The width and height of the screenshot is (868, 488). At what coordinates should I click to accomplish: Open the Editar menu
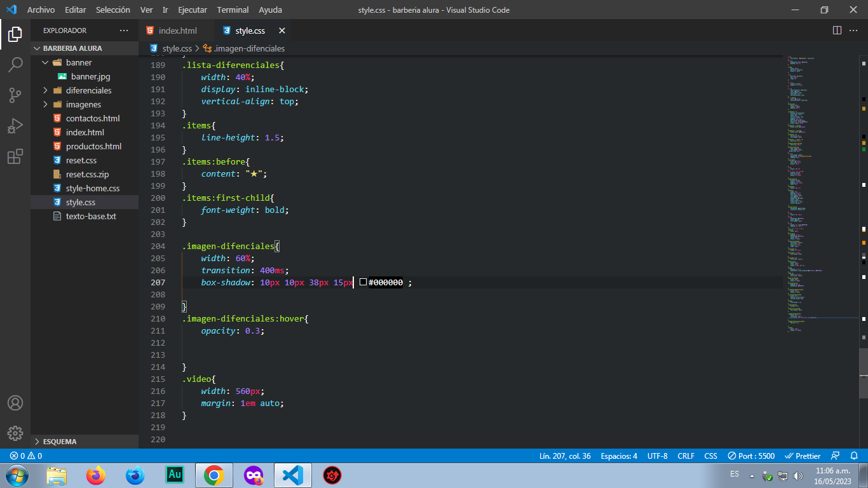click(76, 10)
